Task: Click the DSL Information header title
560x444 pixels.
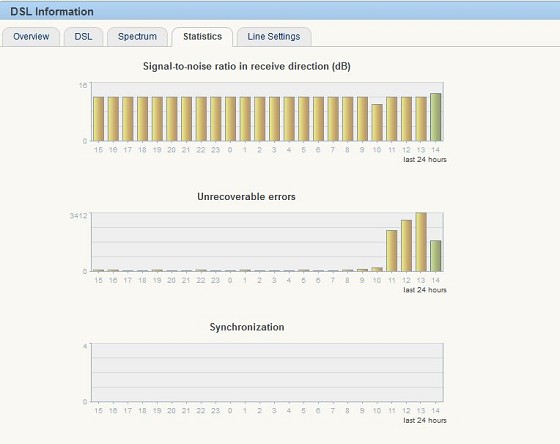Action: (x=52, y=11)
